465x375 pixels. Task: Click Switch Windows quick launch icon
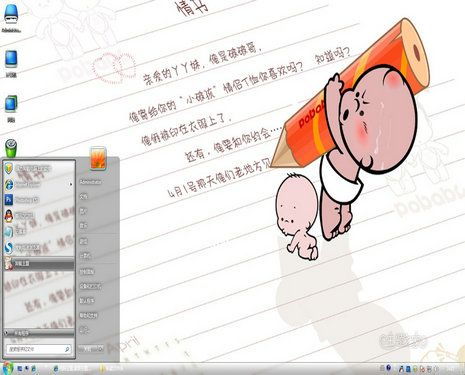pos(27,368)
